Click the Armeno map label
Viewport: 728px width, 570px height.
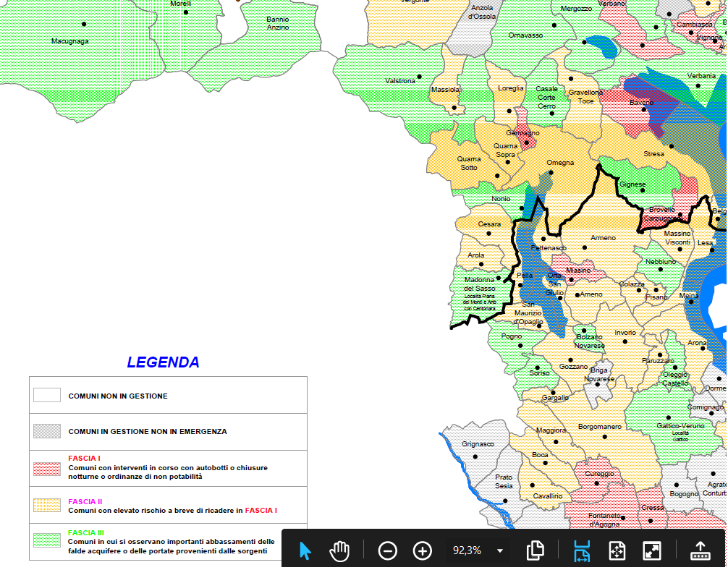point(603,238)
